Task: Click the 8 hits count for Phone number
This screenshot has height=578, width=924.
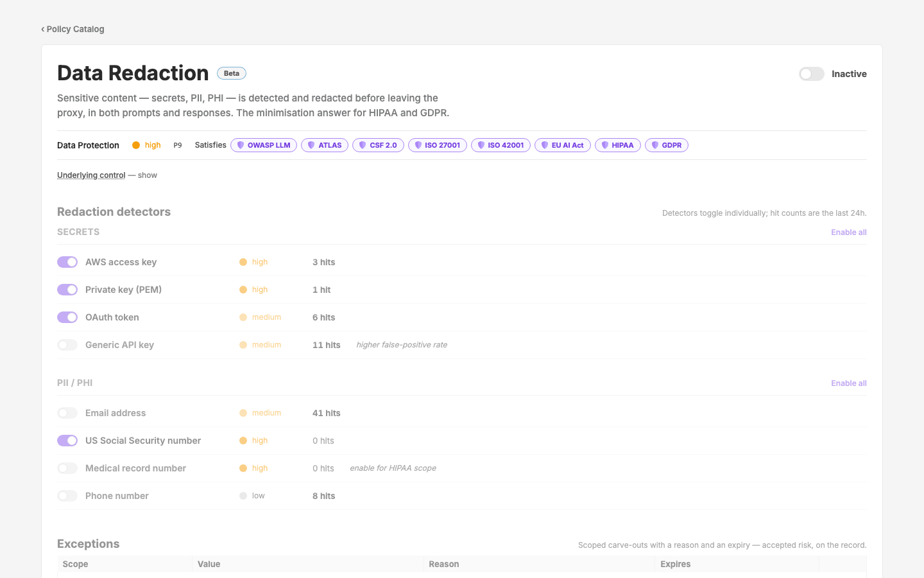Action: pyautogui.click(x=324, y=496)
